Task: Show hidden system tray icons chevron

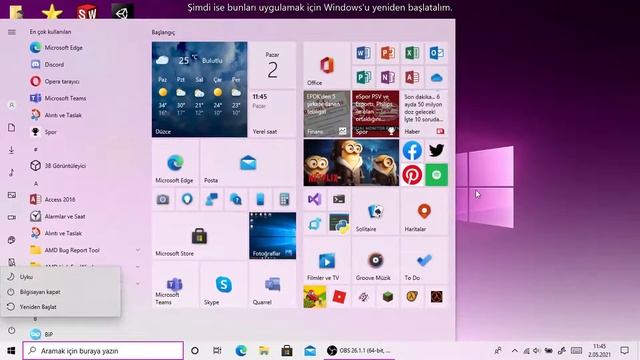Action: click(x=514, y=351)
